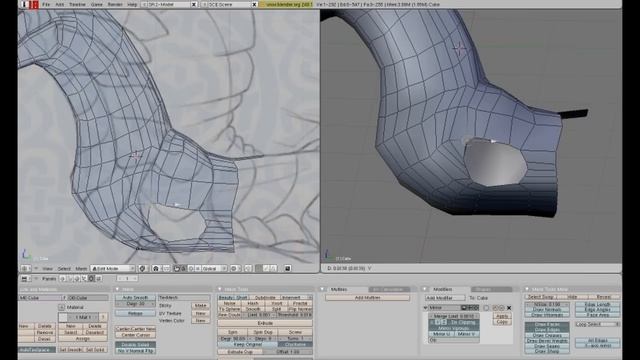Delete the SR:2-Model screen with X

click(194, 4)
